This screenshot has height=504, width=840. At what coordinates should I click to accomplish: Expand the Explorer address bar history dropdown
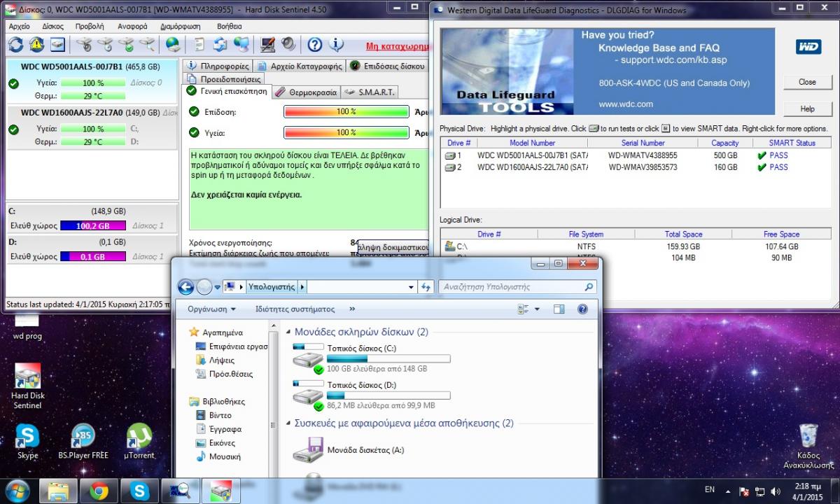(410, 287)
